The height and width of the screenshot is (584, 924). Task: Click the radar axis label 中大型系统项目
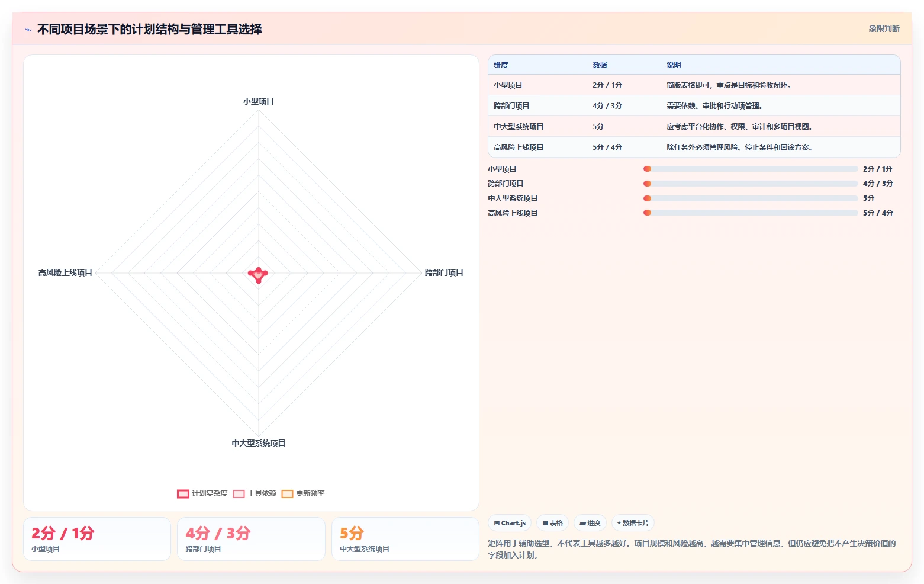coord(259,444)
